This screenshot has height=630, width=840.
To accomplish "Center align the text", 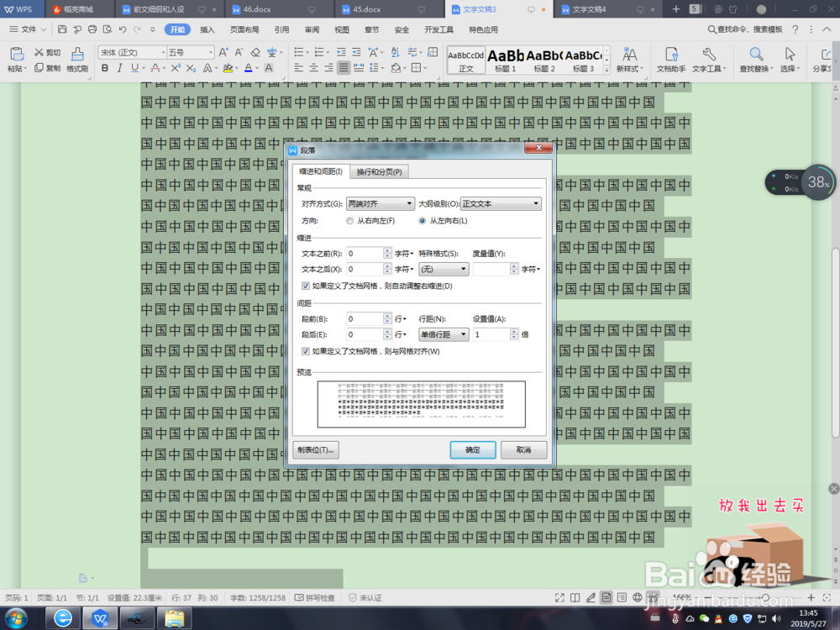I will point(314,68).
